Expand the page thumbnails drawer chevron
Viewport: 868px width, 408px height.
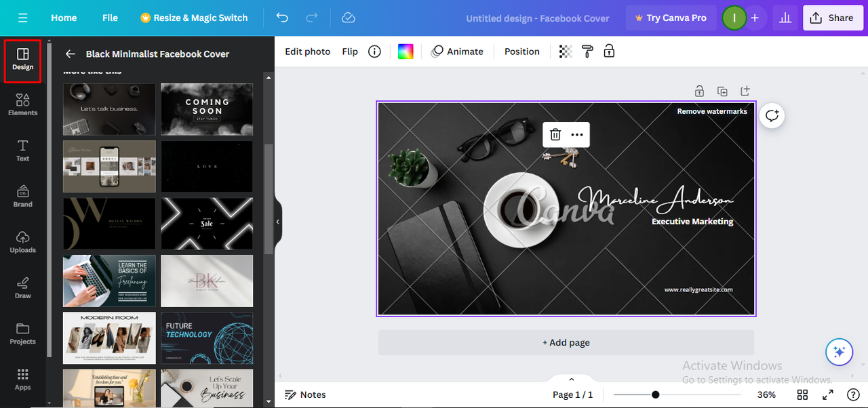tap(571, 380)
